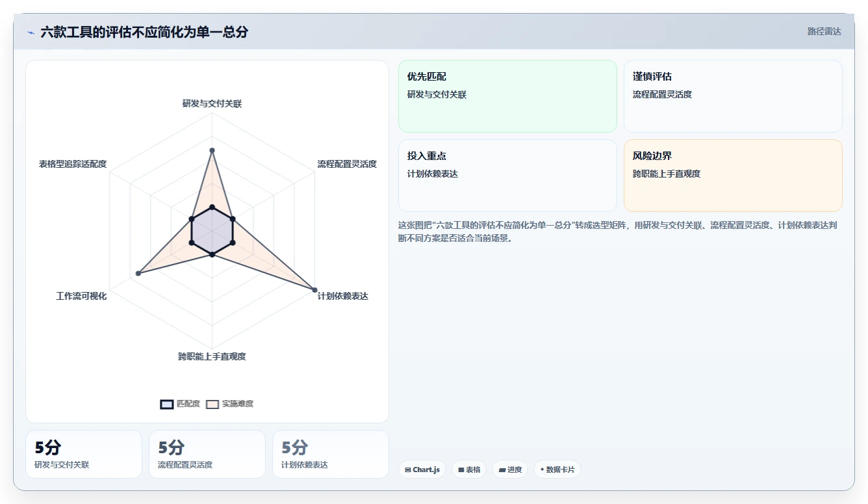
Task: Click the radar axis label 工作流可视化
Action: coord(81,296)
